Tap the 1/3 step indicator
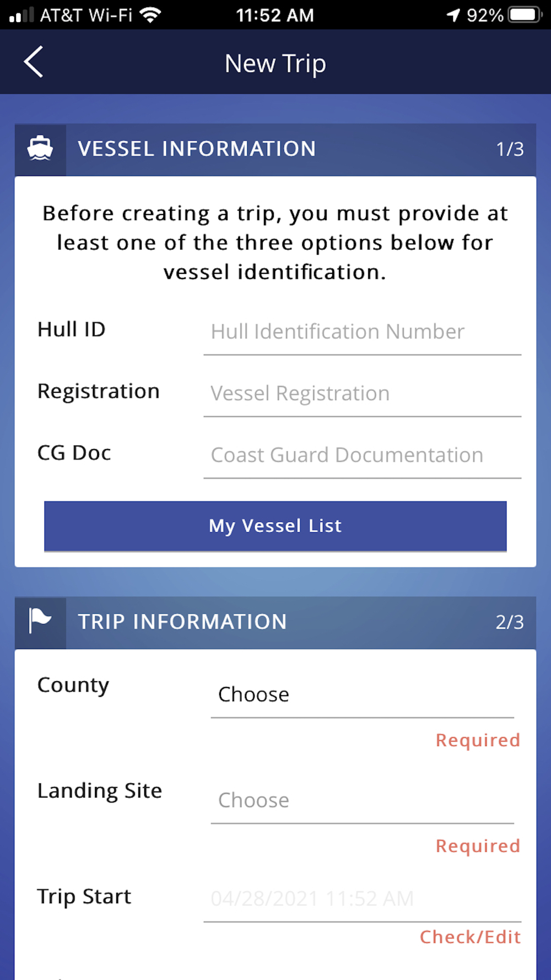The height and width of the screenshot is (980, 551). 510,149
